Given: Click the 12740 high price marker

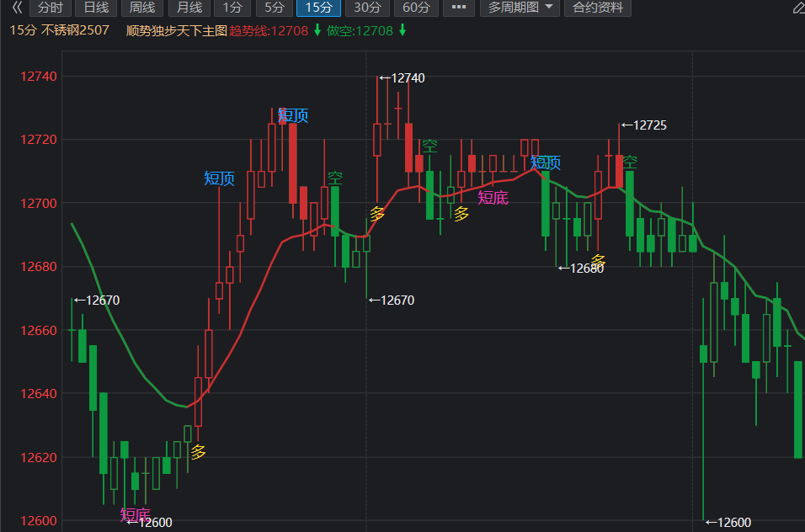Looking at the screenshot, I should click(x=402, y=78).
